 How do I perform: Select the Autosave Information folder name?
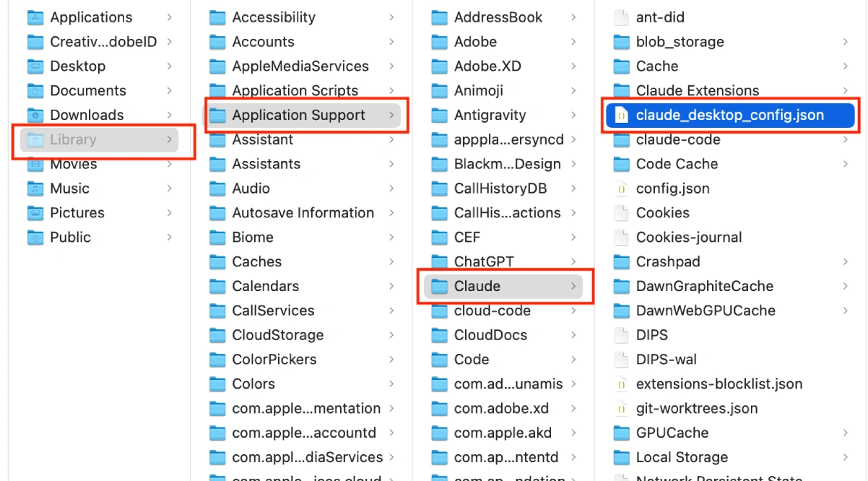tap(303, 213)
